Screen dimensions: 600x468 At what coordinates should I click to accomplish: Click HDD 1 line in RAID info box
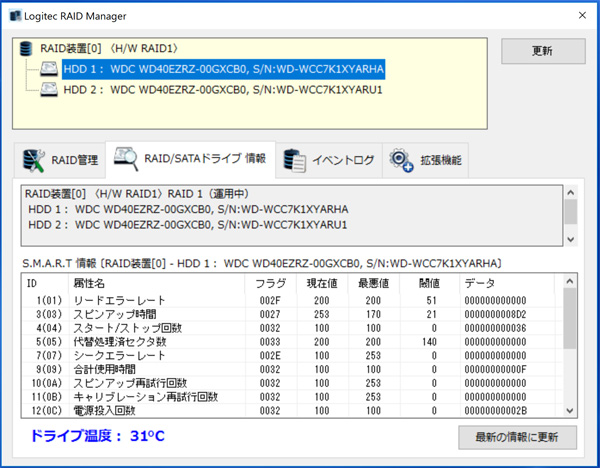coord(188,209)
